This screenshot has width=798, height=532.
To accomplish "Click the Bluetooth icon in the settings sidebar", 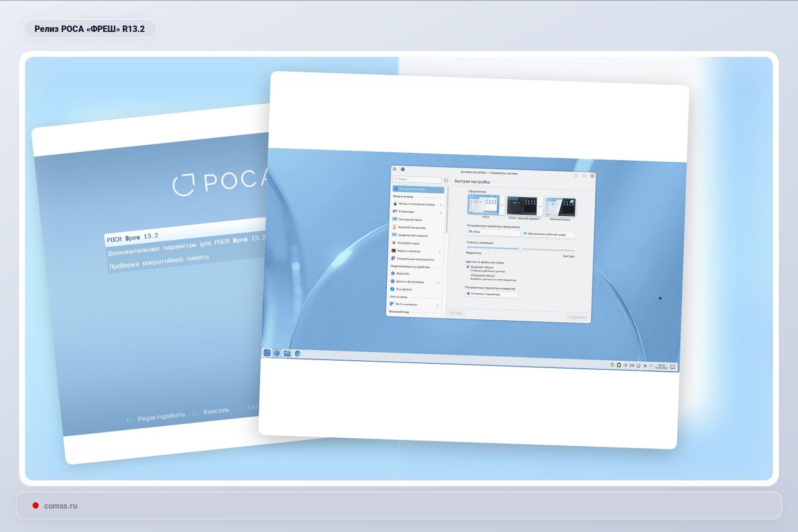I will pyautogui.click(x=393, y=273).
